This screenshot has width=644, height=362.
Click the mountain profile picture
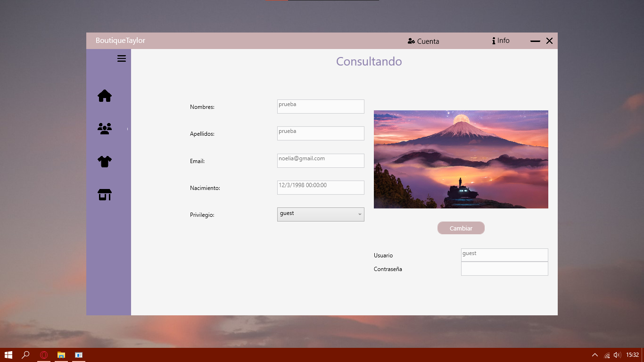click(461, 159)
